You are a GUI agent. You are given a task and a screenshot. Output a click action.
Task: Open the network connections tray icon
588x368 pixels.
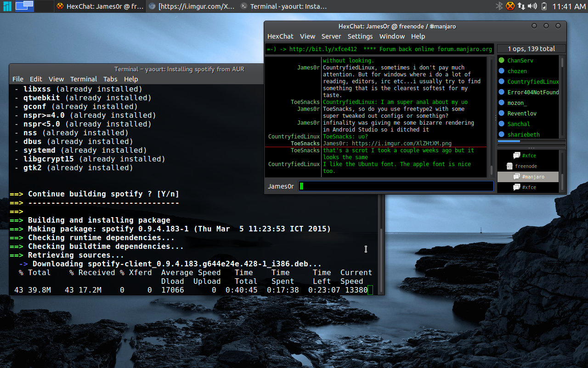521,6
